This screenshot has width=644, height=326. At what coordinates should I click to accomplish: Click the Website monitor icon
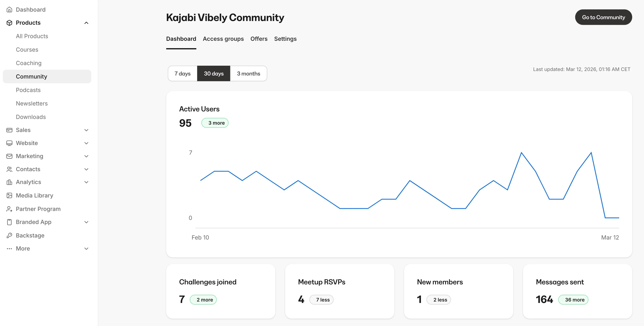pos(9,143)
